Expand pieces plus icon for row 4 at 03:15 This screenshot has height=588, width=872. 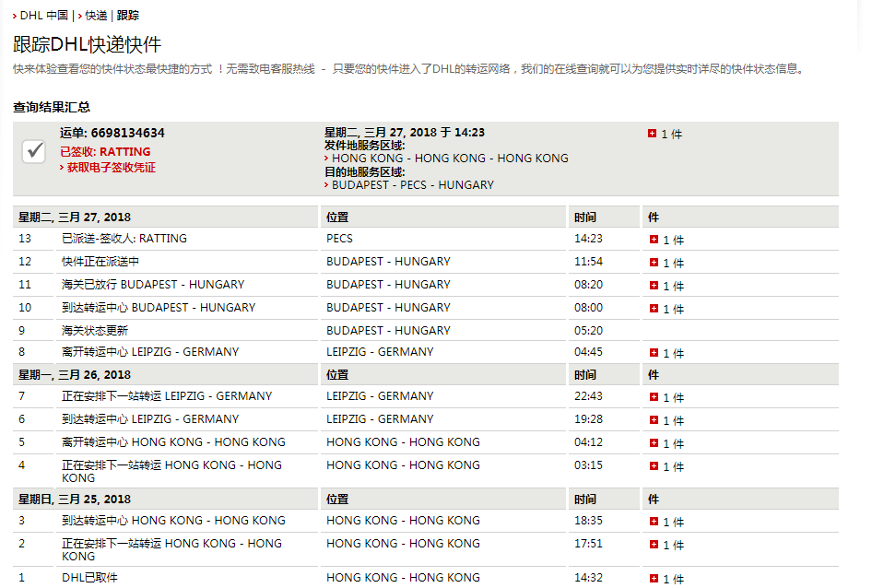pos(654,466)
